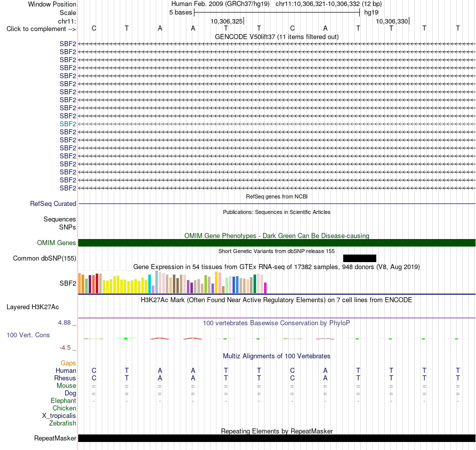Click the 'Elephant' species label
This screenshot has width=476, height=450.
click(63, 401)
